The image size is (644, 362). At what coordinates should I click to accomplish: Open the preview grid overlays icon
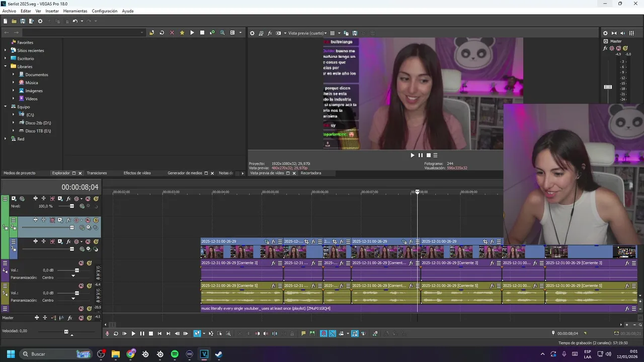click(332, 33)
